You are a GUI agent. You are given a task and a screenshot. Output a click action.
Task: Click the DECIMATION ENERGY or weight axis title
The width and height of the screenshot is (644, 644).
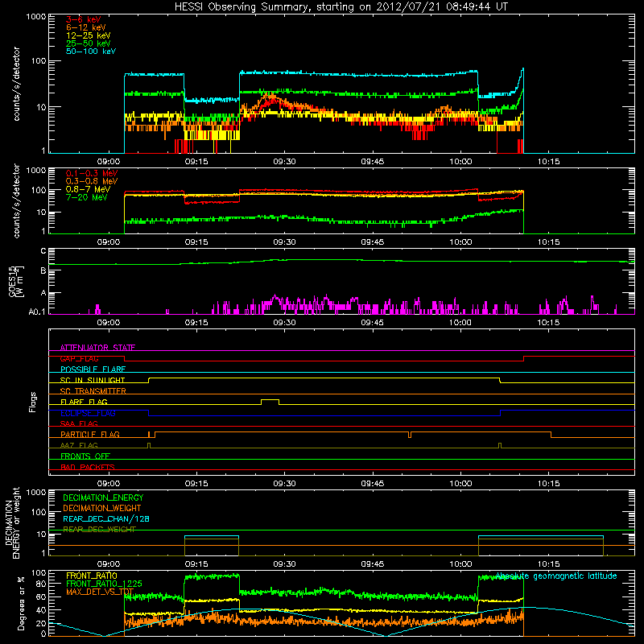[12, 523]
